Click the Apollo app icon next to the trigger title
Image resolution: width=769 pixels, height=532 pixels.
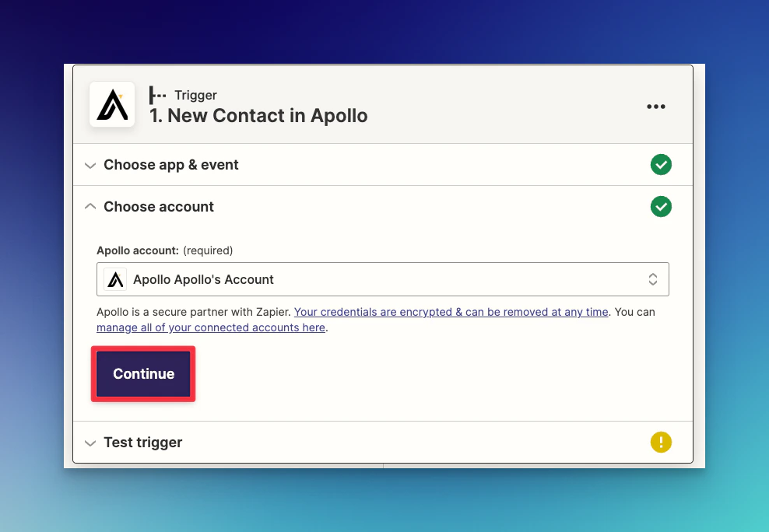(x=111, y=104)
